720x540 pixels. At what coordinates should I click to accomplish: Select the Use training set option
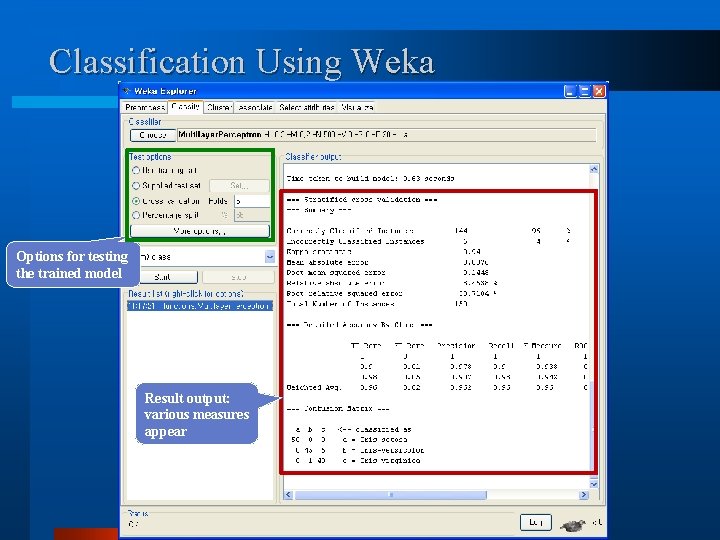(136, 170)
